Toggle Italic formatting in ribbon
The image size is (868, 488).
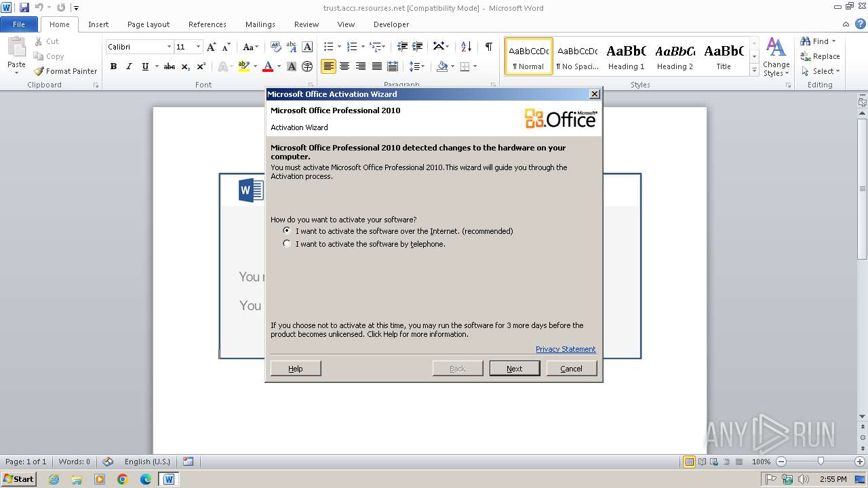[x=129, y=66]
